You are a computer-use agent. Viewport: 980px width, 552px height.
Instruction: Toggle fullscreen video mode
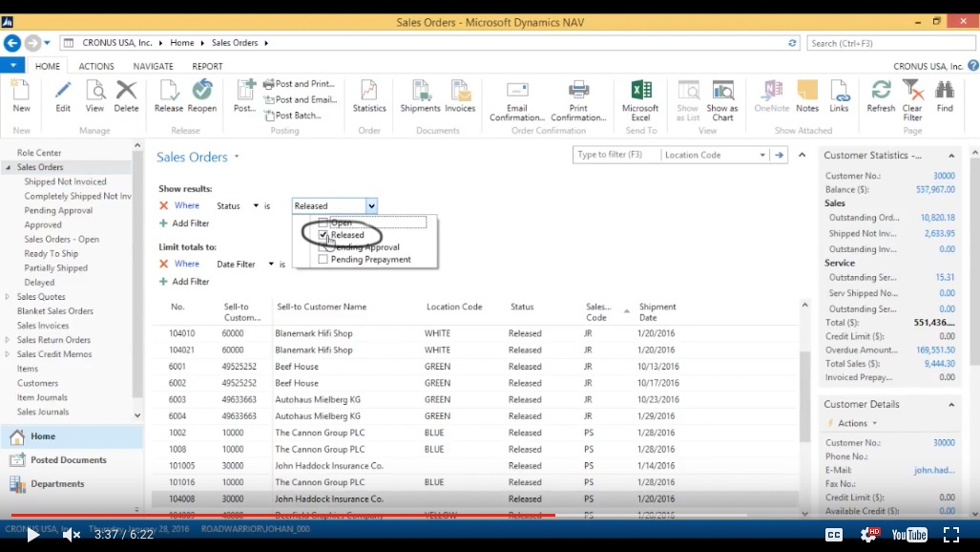tap(951, 535)
